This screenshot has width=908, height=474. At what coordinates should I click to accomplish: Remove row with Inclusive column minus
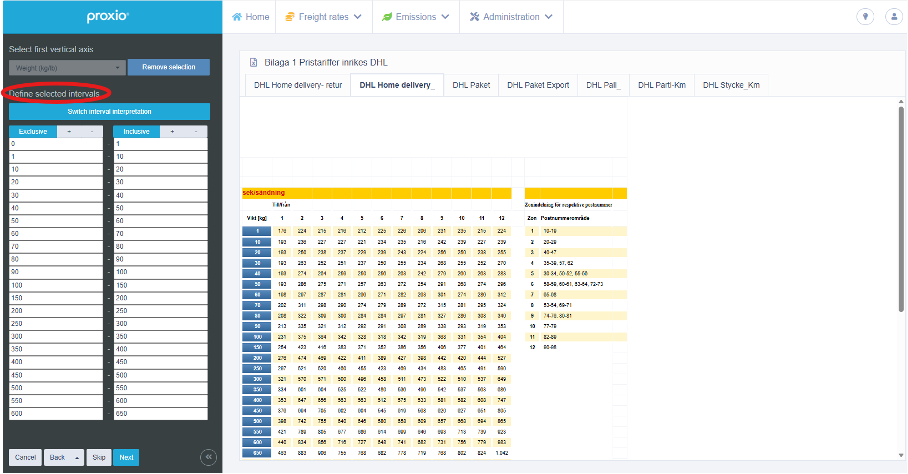[x=196, y=131]
